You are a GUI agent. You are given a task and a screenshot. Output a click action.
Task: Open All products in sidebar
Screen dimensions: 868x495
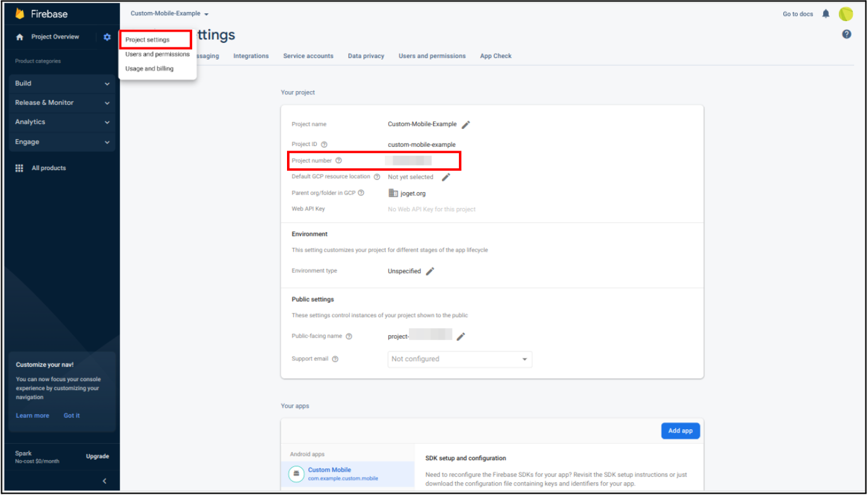[x=49, y=168]
